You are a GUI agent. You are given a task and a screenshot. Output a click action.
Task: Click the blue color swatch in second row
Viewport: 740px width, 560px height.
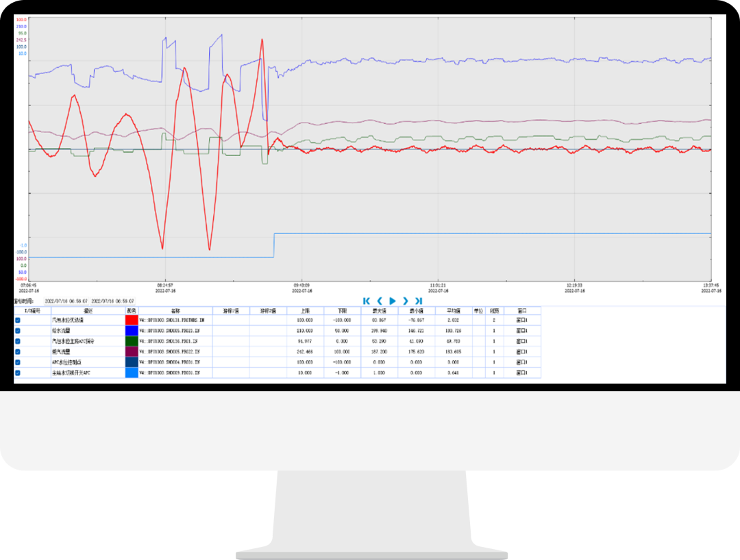(x=132, y=330)
